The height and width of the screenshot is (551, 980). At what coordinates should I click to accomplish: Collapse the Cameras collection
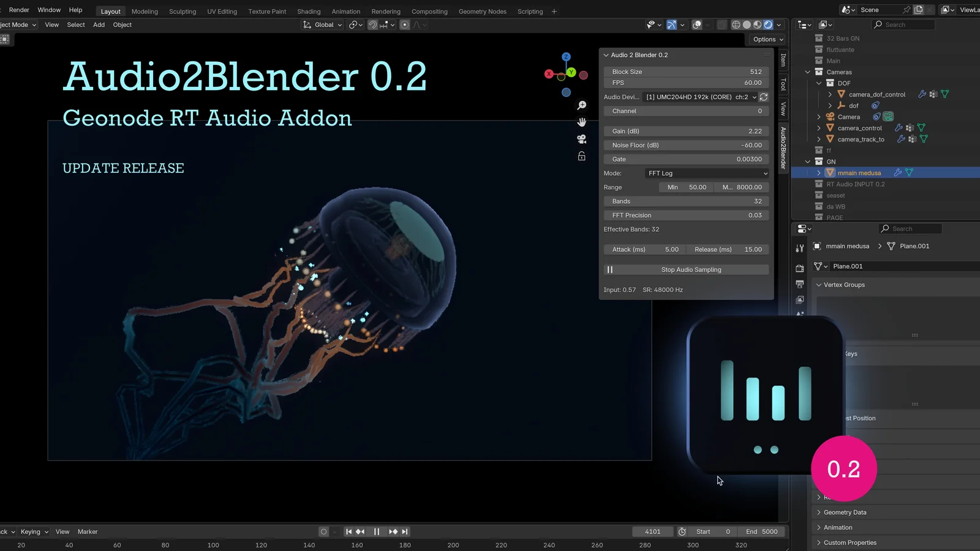click(807, 72)
